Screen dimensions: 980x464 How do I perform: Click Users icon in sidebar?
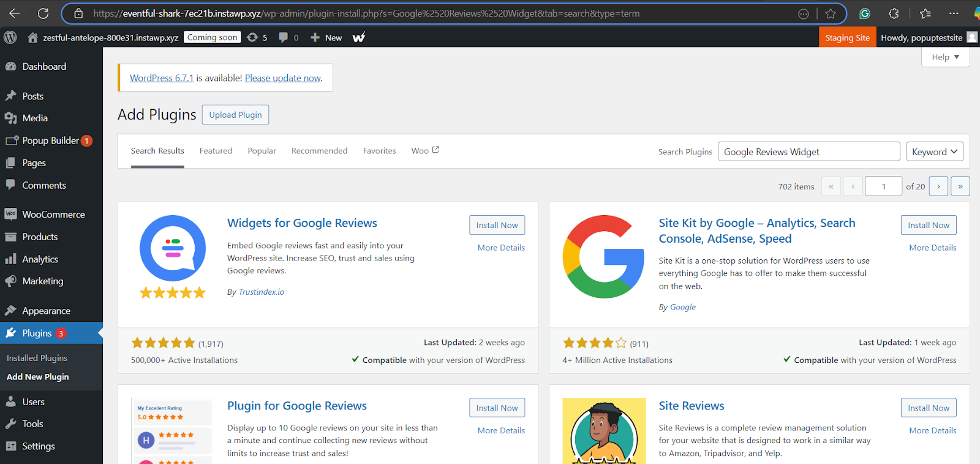(10, 401)
